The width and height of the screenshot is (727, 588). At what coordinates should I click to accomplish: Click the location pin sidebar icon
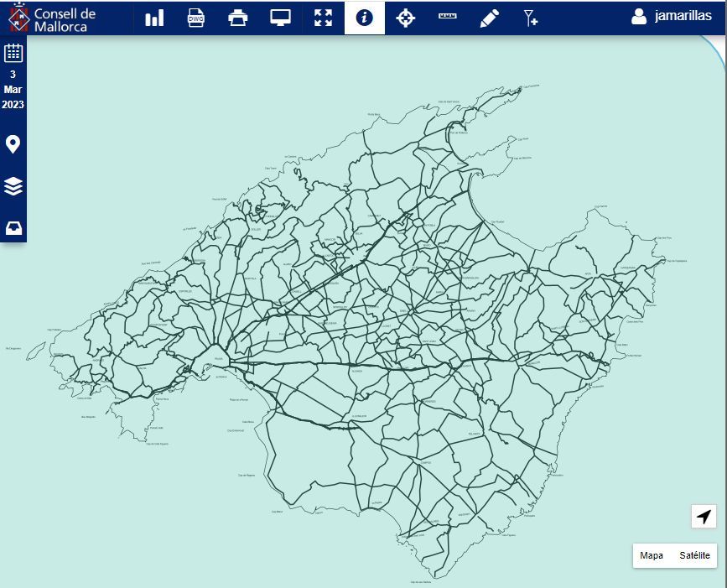[x=13, y=144]
